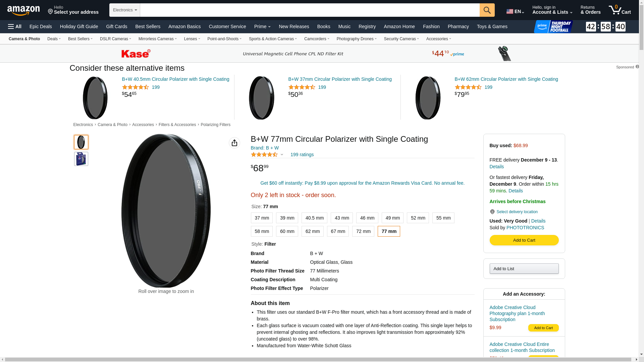The image size is (644, 362).
Task: Open the shopping cart icon
Action: tap(620, 10)
